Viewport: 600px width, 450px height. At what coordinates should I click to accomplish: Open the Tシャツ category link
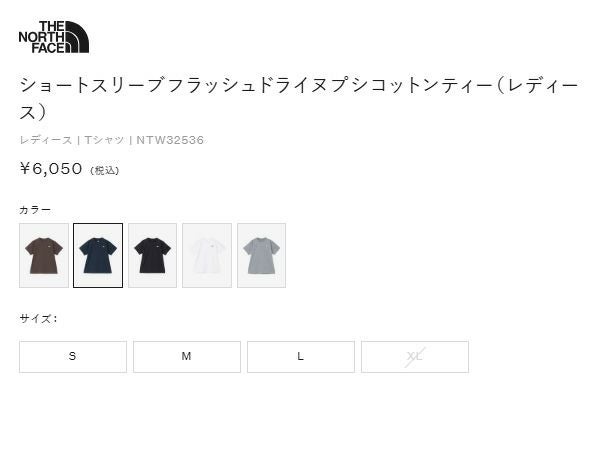[x=104, y=140]
